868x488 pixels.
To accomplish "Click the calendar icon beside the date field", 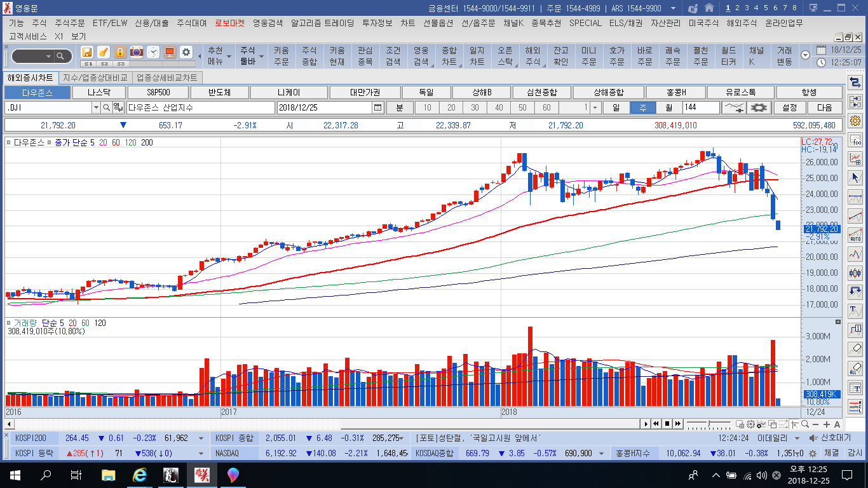I will point(378,108).
